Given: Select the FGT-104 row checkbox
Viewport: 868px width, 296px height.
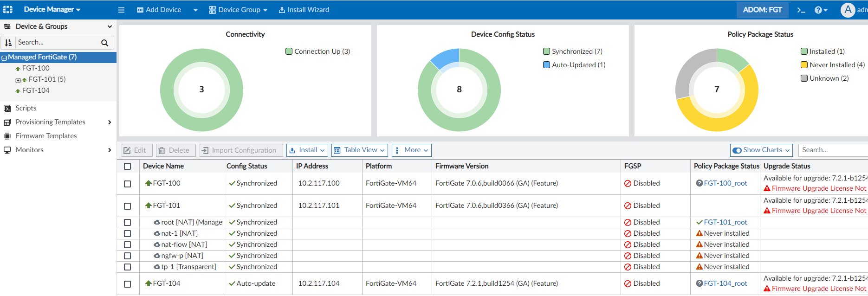Looking at the screenshot, I should click(x=128, y=284).
